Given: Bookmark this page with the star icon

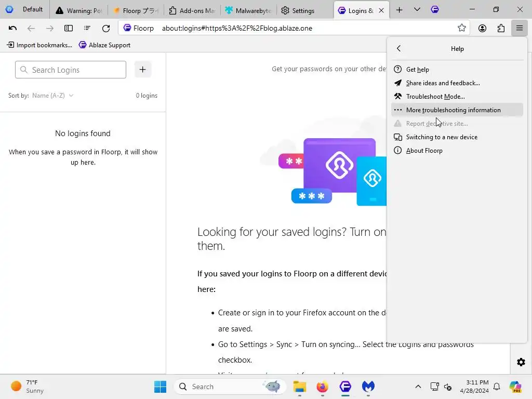Looking at the screenshot, I should [x=461, y=28].
